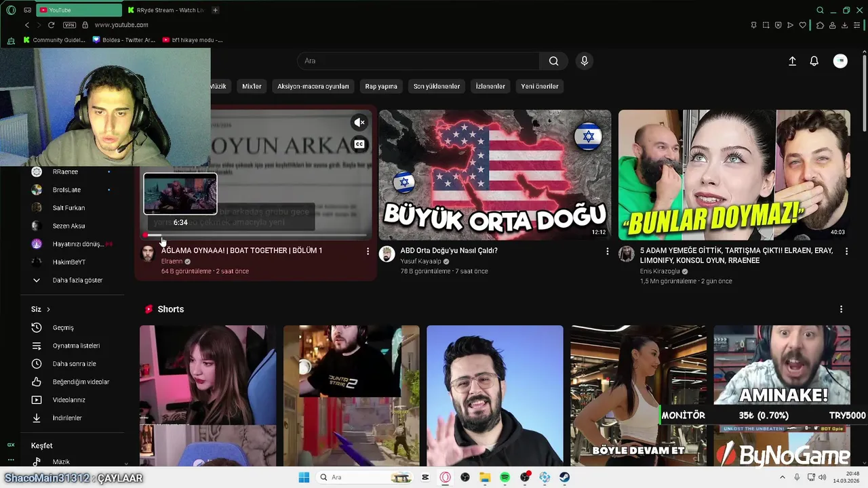Open Oynatma listeleri in sidebar
Image resolution: width=868 pixels, height=488 pixels.
(x=73, y=346)
